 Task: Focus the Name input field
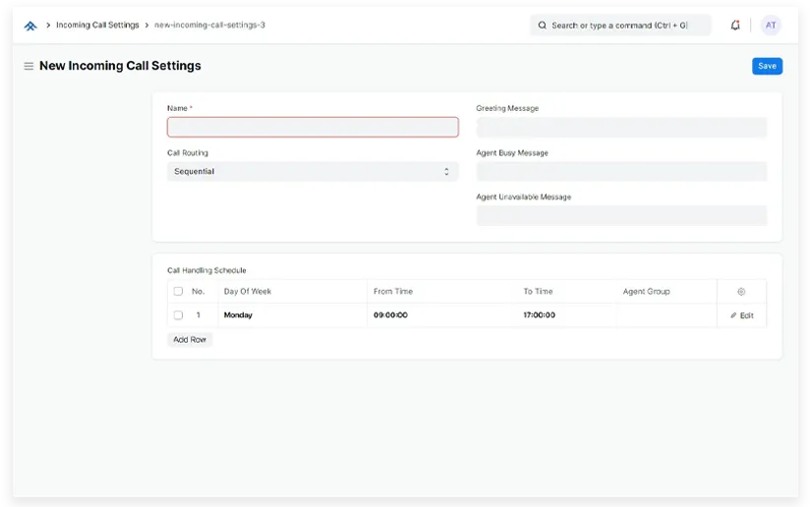click(x=312, y=128)
